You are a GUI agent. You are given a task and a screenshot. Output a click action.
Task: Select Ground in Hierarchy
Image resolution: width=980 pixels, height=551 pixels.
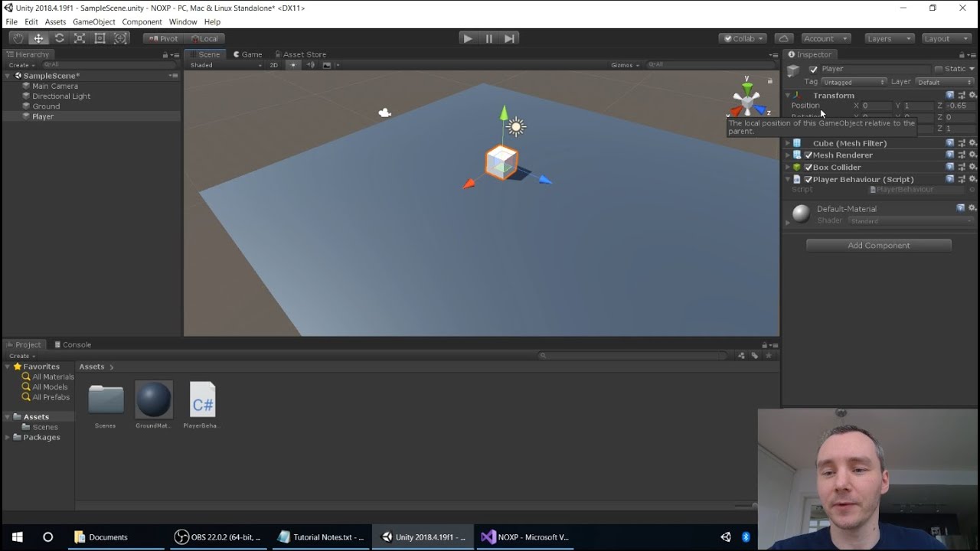(x=46, y=106)
